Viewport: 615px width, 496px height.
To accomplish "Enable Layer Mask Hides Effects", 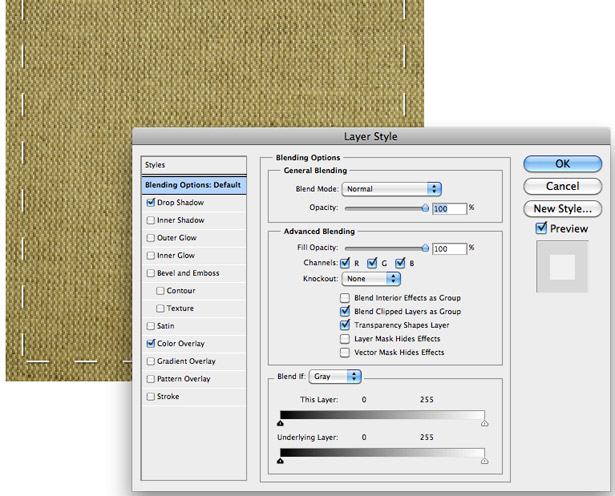I will (x=345, y=339).
